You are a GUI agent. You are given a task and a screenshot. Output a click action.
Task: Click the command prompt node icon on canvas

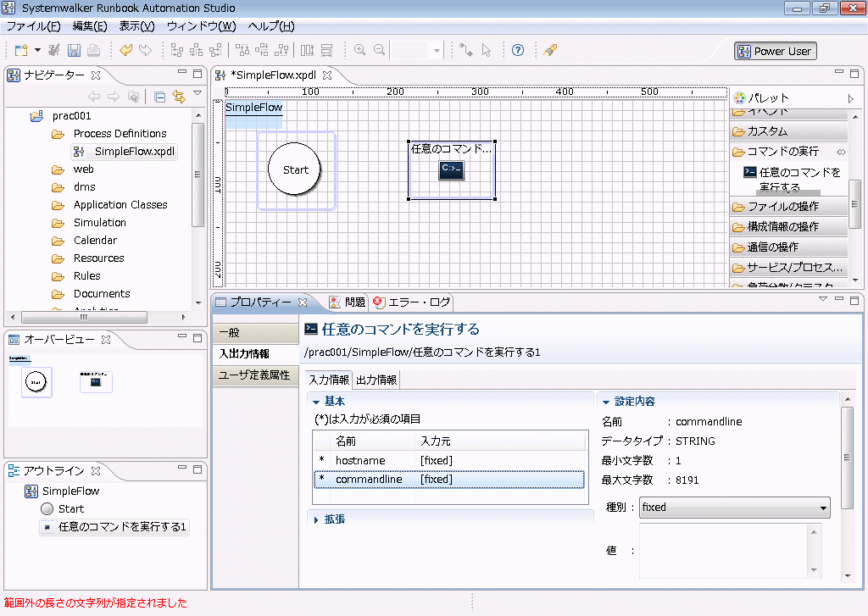click(451, 169)
